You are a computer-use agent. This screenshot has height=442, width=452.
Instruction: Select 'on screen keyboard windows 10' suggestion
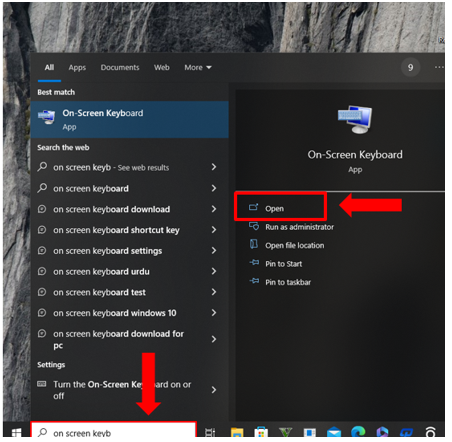130,313
